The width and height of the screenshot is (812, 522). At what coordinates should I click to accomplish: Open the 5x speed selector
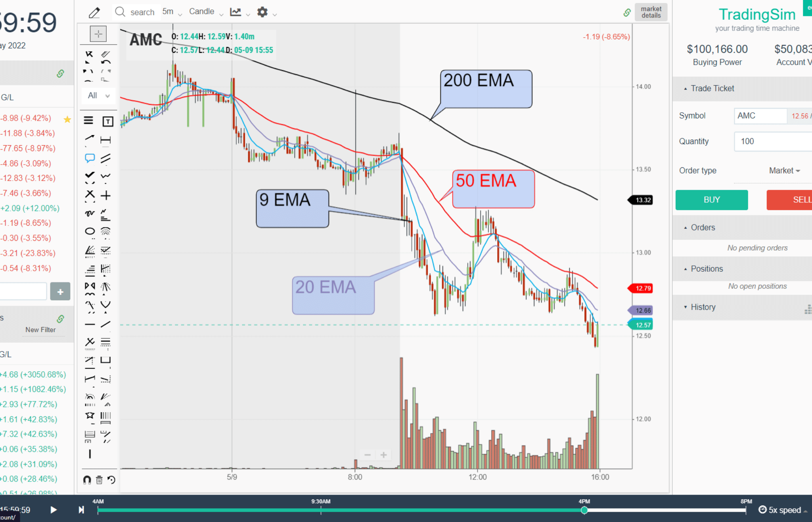pos(783,510)
